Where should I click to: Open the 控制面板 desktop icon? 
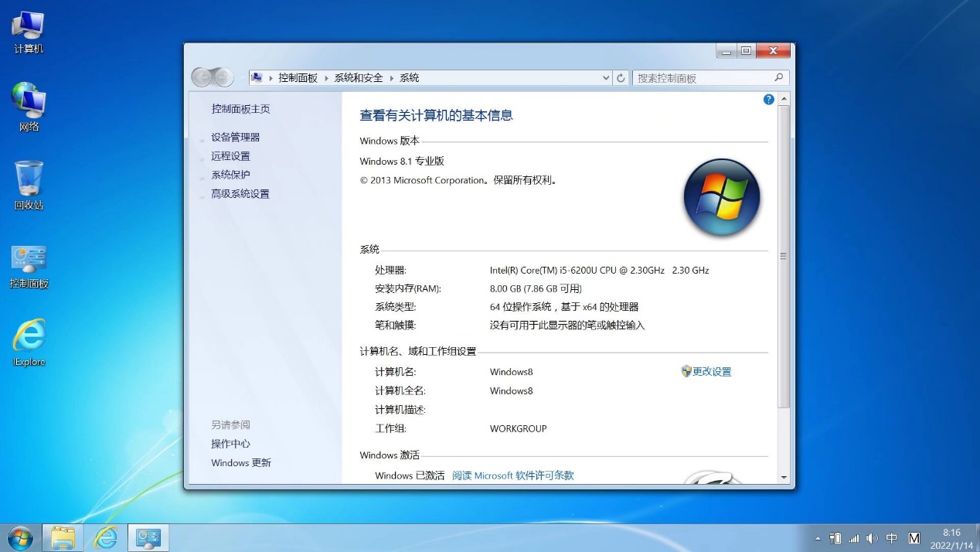pos(29,267)
